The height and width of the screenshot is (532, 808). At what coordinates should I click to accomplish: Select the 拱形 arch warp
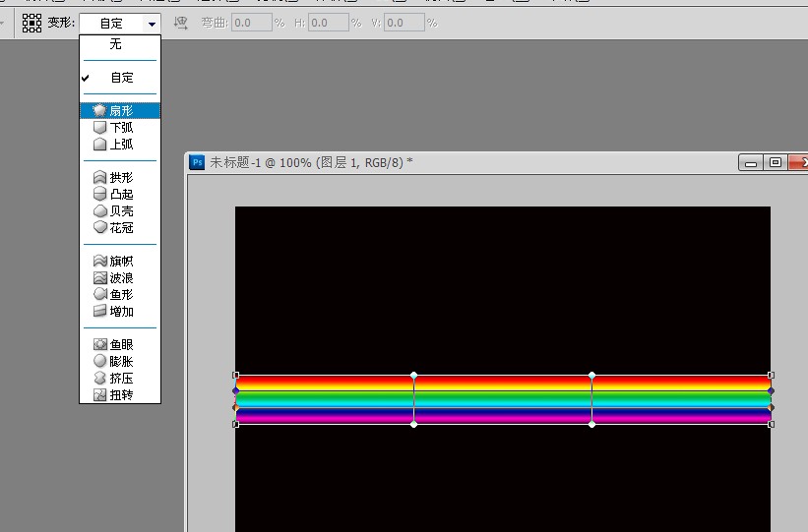[x=120, y=178]
